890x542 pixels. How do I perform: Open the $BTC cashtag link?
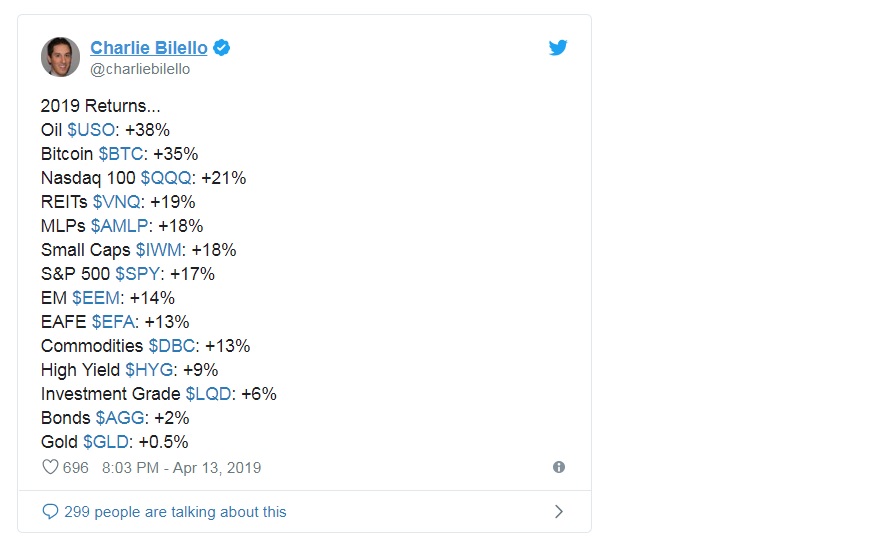[x=121, y=154]
